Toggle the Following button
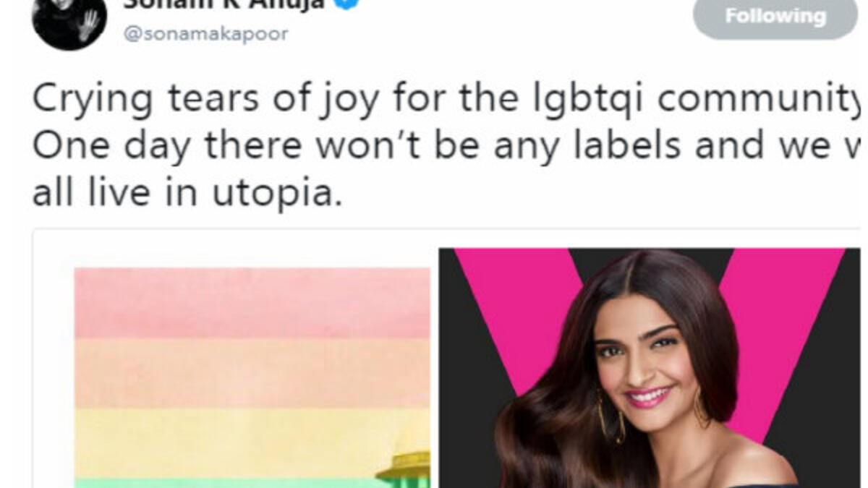 775,17
